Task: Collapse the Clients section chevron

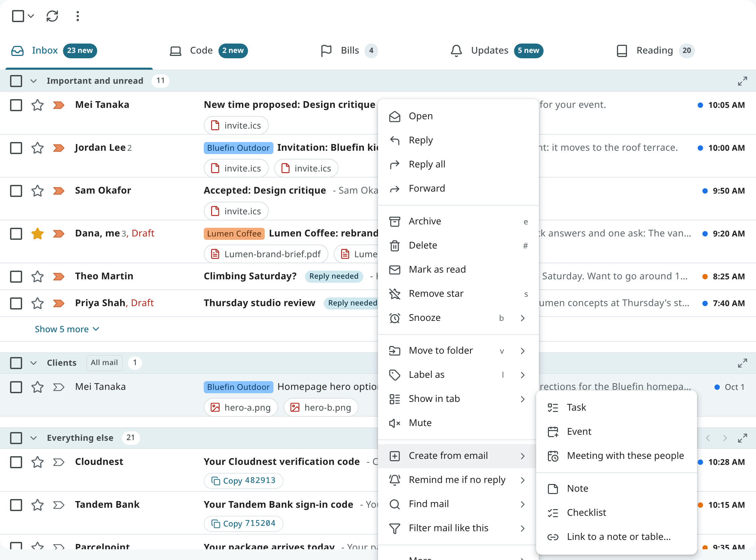Action: coord(33,363)
